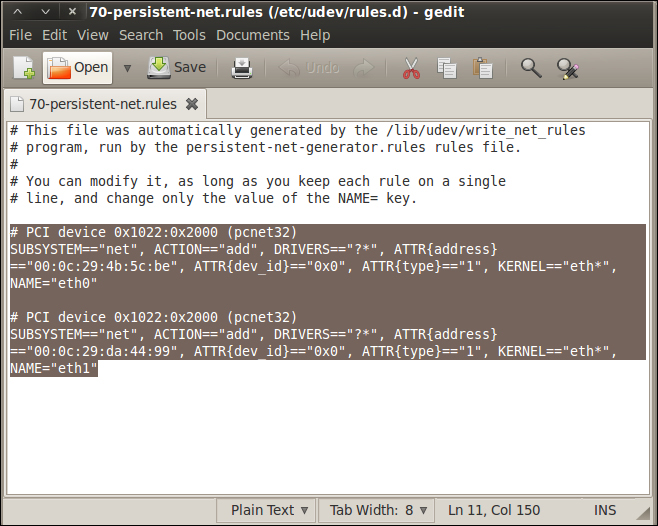658x526 pixels.
Task: Open the Help menu
Action: 315,35
